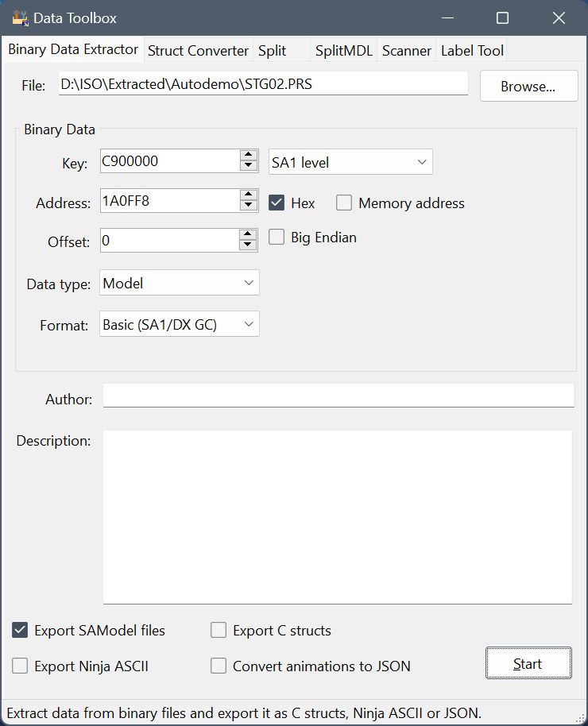Open the Scanner tab
The height and width of the screenshot is (726, 588).
pos(407,51)
